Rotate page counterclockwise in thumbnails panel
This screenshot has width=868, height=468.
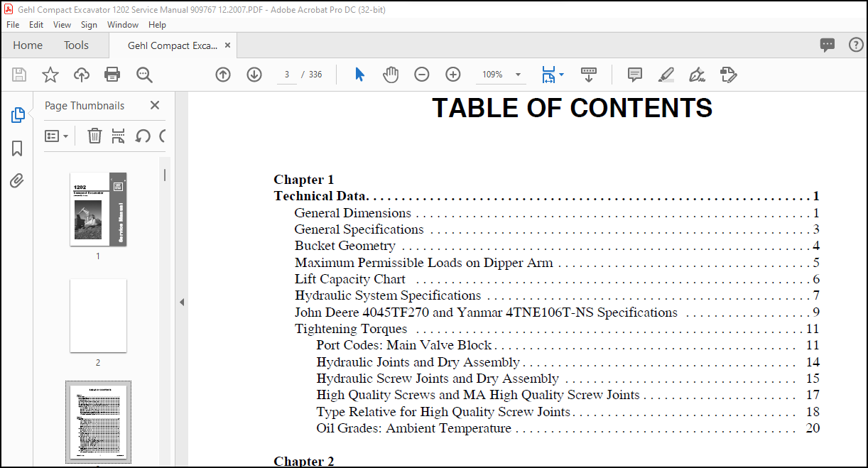click(x=143, y=136)
